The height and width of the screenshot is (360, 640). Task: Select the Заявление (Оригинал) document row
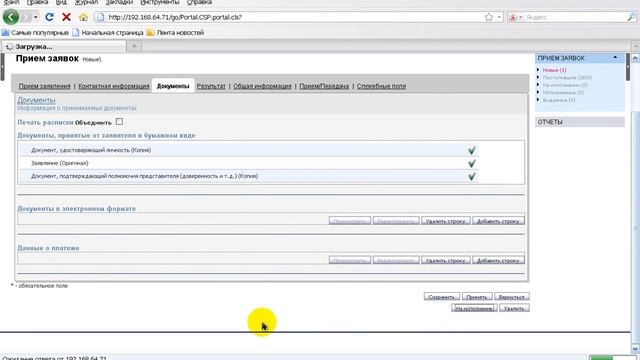point(248,163)
